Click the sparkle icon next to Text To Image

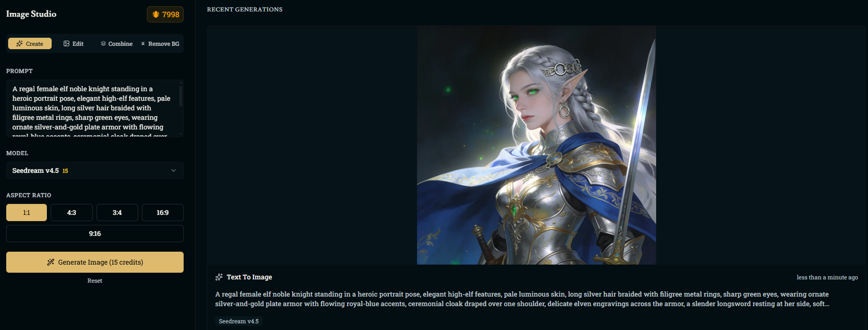tap(219, 277)
